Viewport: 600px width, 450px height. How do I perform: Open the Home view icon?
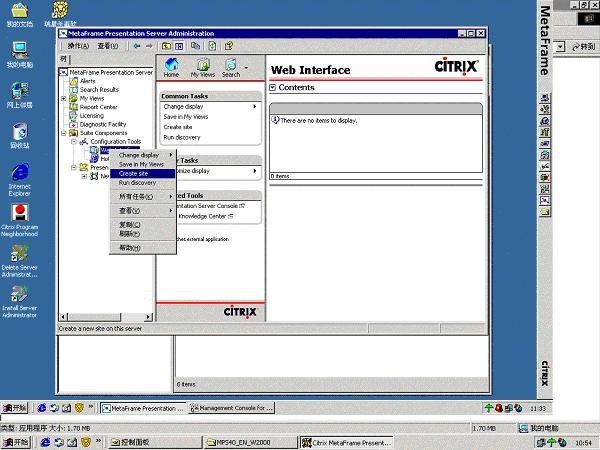coord(171,68)
